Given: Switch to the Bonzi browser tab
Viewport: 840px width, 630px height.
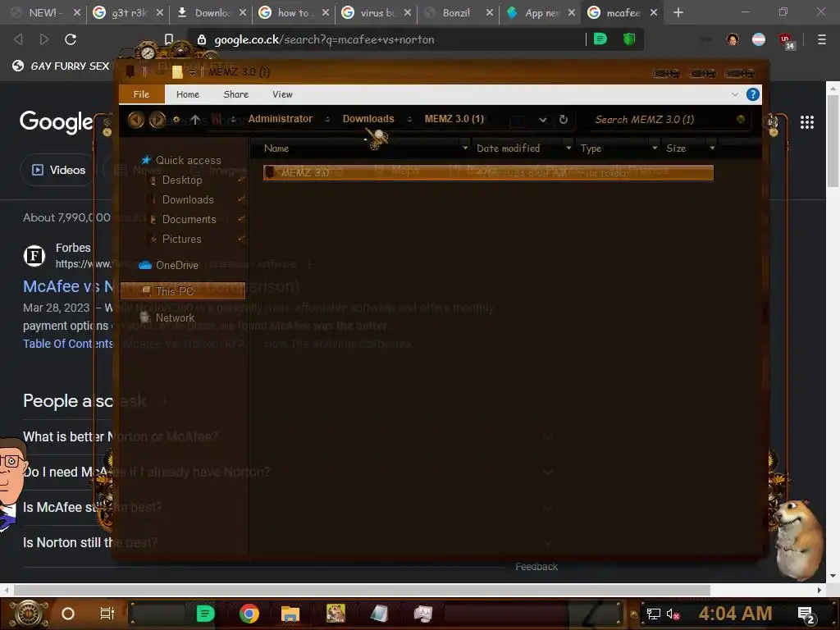Looking at the screenshot, I should 456,12.
